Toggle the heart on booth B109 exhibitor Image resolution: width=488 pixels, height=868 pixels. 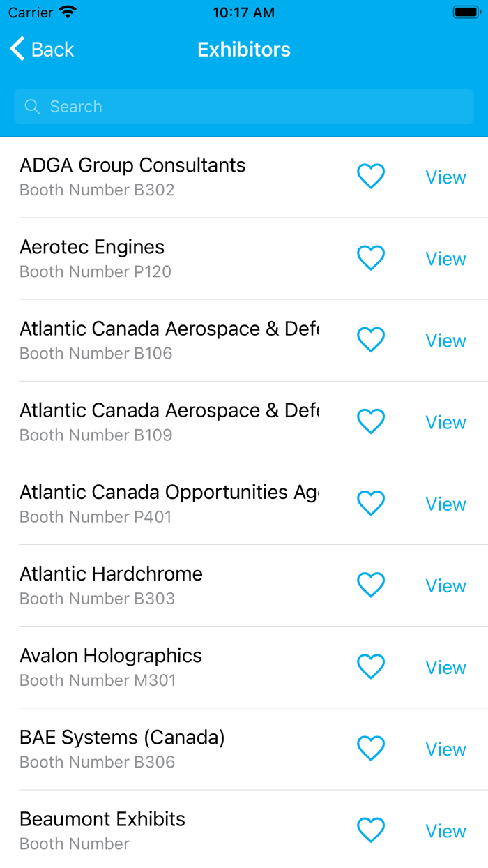point(371,421)
